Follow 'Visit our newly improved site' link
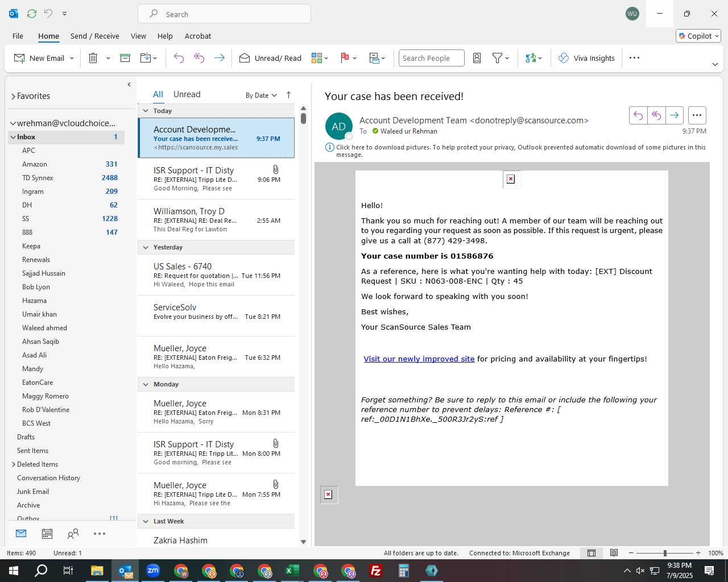This screenshot has width=728, height=582. pos(419,359)
